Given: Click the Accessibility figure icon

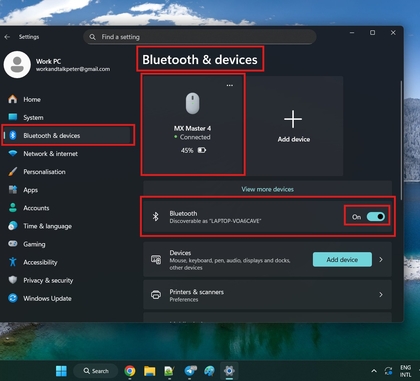Looking at the screenshot, I should click(x=13, y=262).
